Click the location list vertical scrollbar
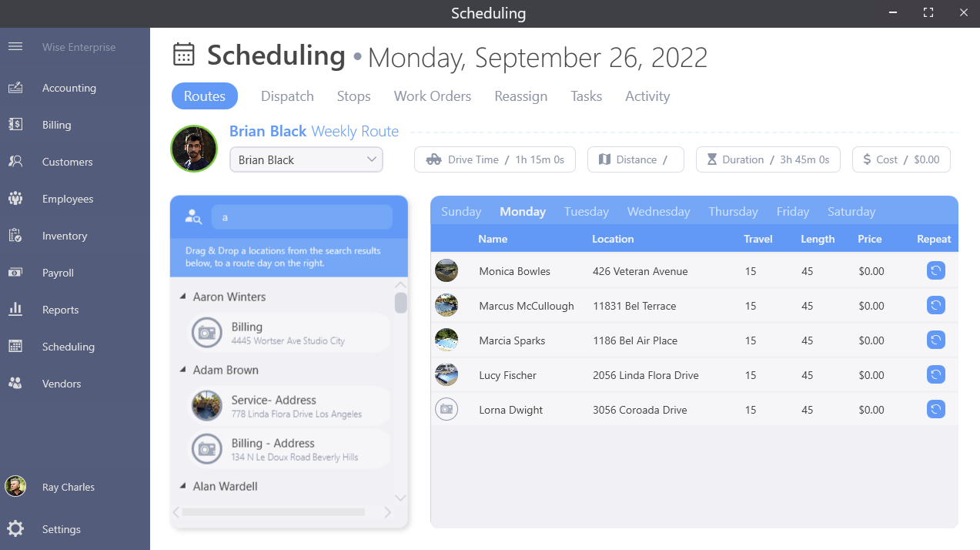Viewport: 980px width, 550px height. pyautogui.click(x=400, y=303)
